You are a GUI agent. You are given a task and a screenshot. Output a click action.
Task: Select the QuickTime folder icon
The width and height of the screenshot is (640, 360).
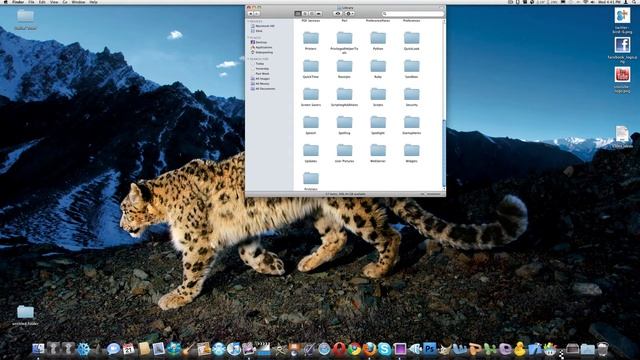pyautogui.click(x=311, y=67)
